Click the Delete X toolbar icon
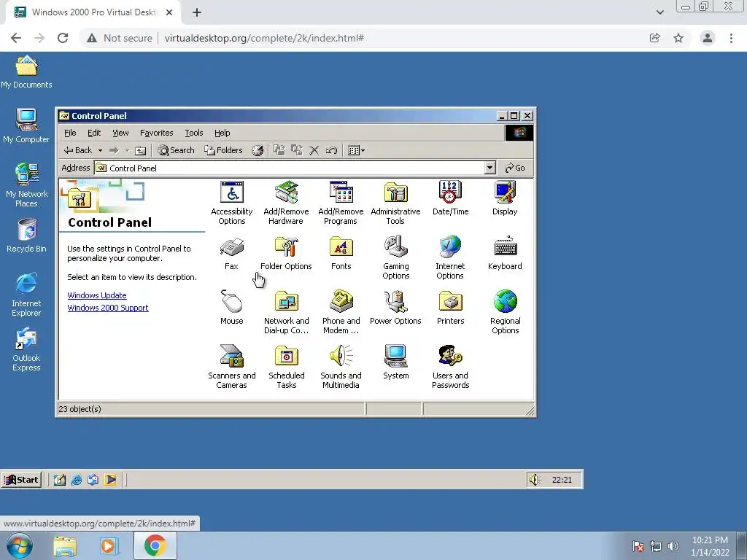Screen dimensions: 747x560 coord(314,150)
